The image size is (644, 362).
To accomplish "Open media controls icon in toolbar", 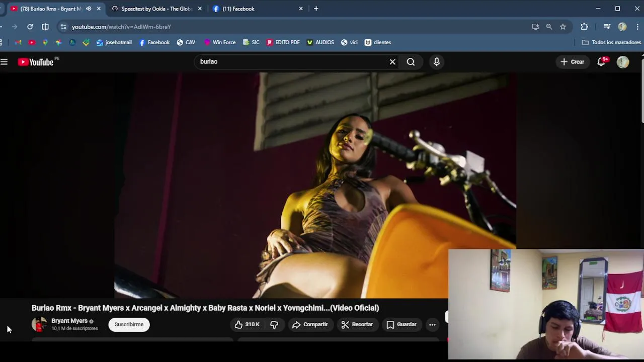I will [607, 27].
